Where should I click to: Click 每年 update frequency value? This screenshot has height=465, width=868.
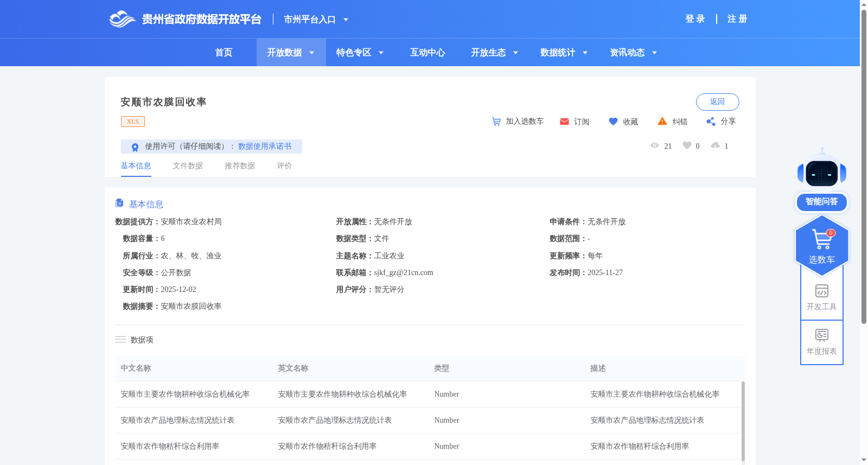(x=595, y=256)
